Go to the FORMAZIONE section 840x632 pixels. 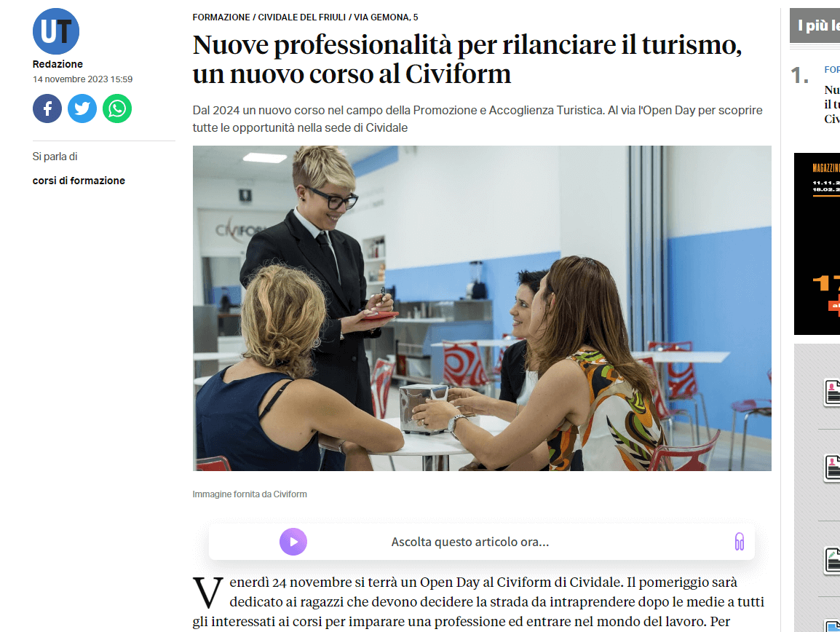pos(221,17)
